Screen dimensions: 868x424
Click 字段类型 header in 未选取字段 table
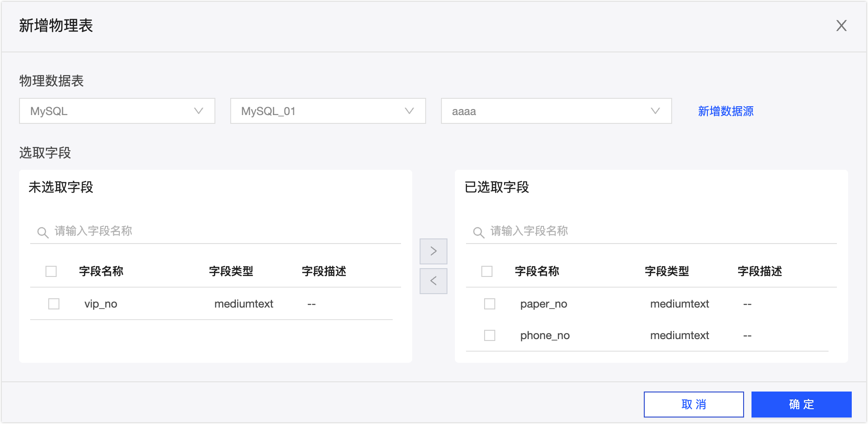(x=231, y=271)
